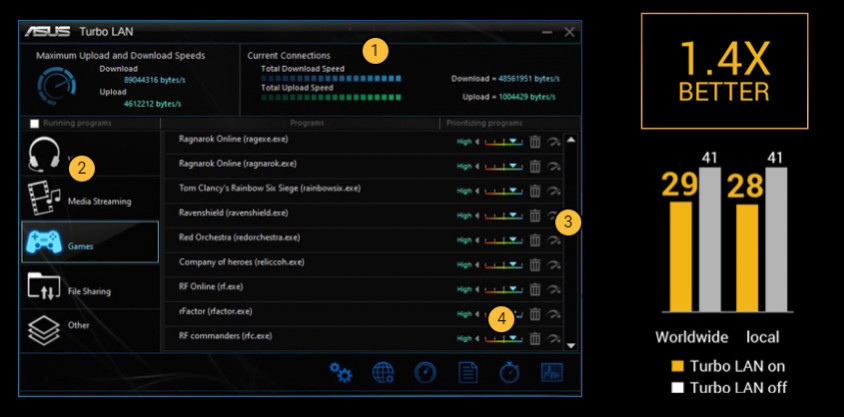Click scroll up arrow of program list
Viewport: 844px width, 417px height.
click(571, 140)
